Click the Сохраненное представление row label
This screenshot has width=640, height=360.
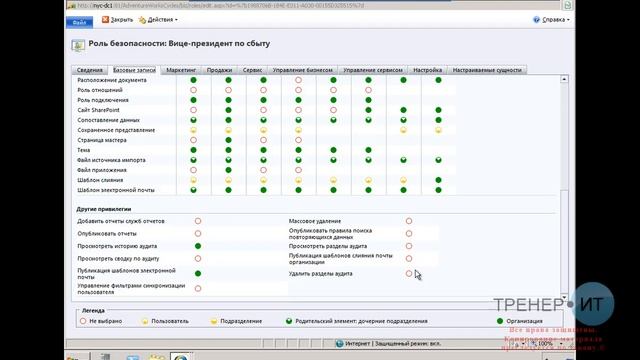[116, 130]
